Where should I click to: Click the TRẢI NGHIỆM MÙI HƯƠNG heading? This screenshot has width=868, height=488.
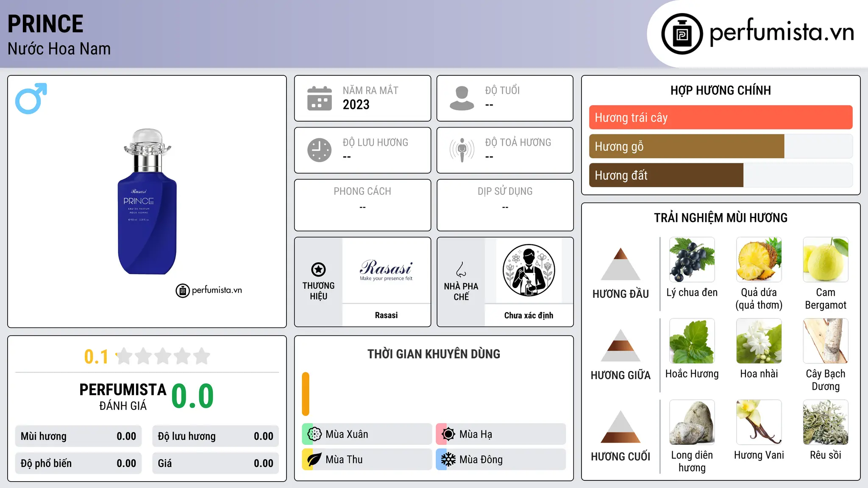[721, 218]
